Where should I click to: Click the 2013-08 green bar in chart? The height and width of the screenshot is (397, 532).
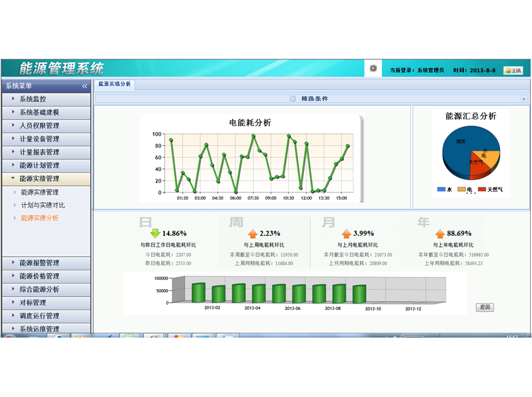tap(339, 294)
